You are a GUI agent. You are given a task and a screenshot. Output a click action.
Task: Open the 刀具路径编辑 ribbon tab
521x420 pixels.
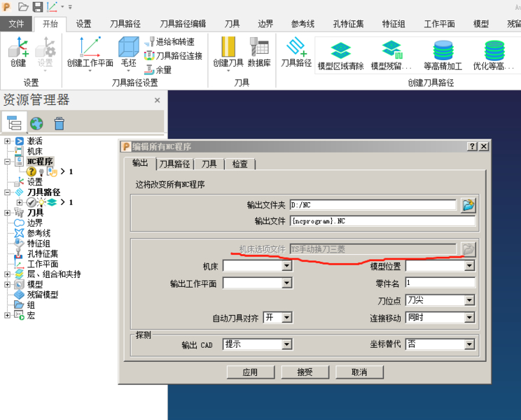coord(183,24)
